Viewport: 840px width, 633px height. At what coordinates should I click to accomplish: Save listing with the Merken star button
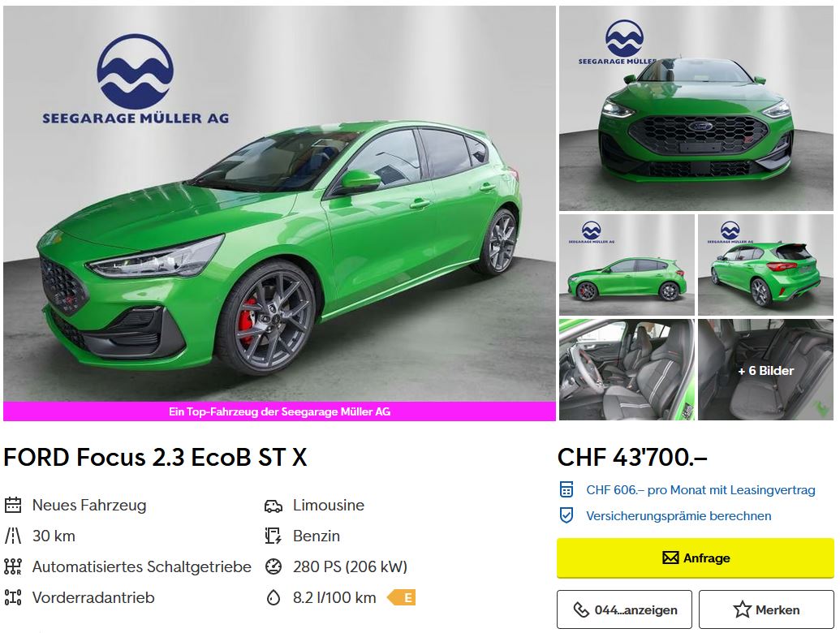pyautogui.click(x=766, y=609)
